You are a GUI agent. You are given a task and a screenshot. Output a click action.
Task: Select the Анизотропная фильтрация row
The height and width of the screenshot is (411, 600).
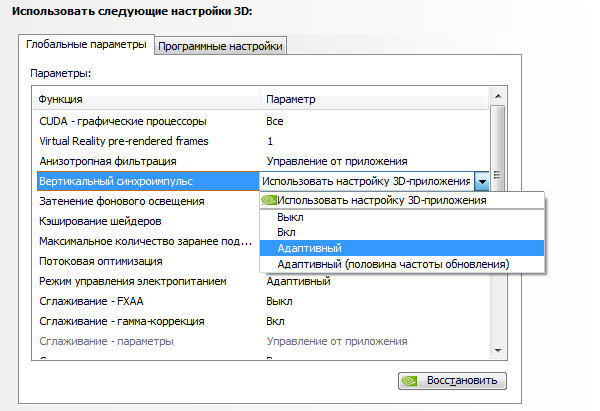coord(261,161)
